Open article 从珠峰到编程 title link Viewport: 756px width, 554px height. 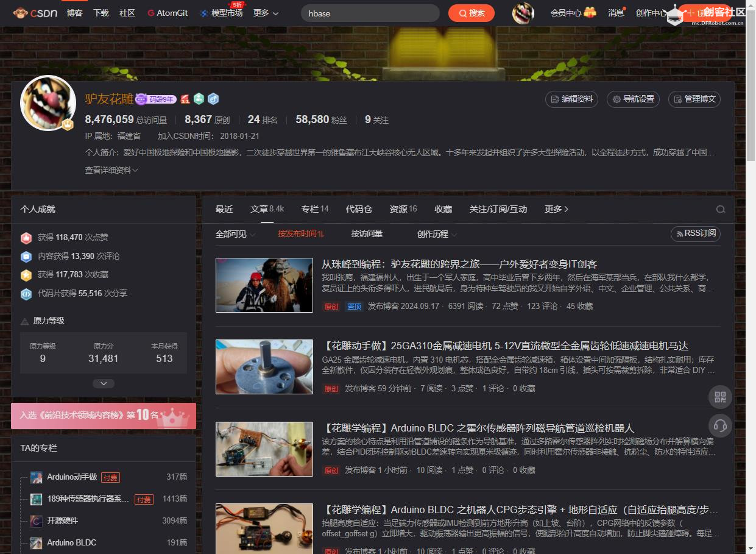point(459,265)
